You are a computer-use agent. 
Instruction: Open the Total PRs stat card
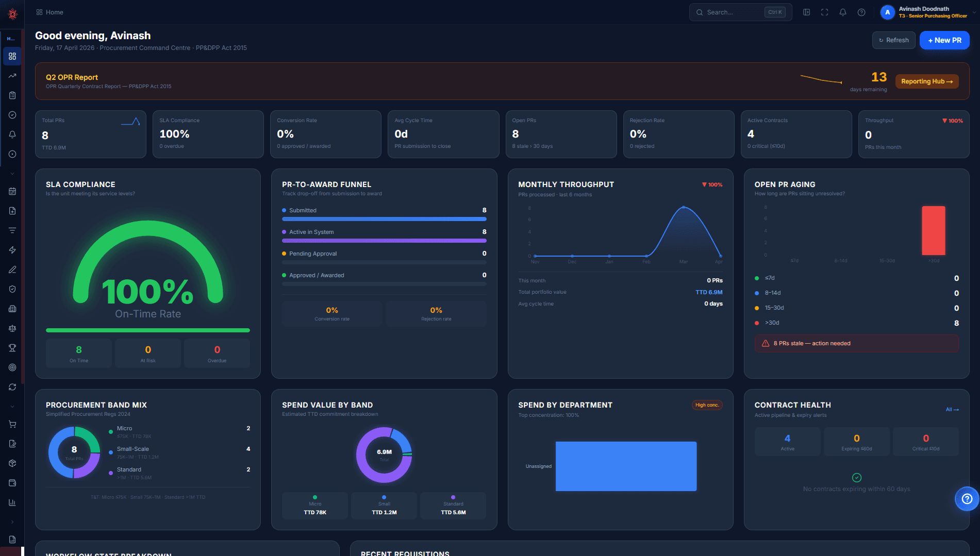click(91, 134)
